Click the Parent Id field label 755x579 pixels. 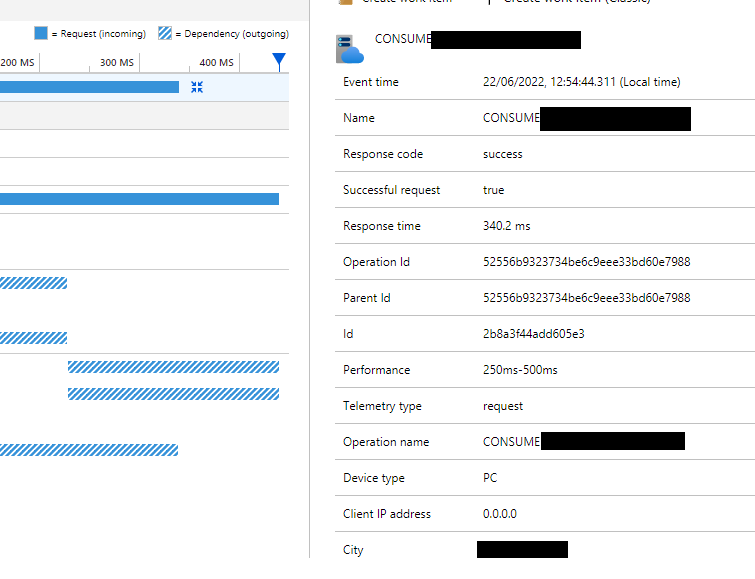click(366, 298)
